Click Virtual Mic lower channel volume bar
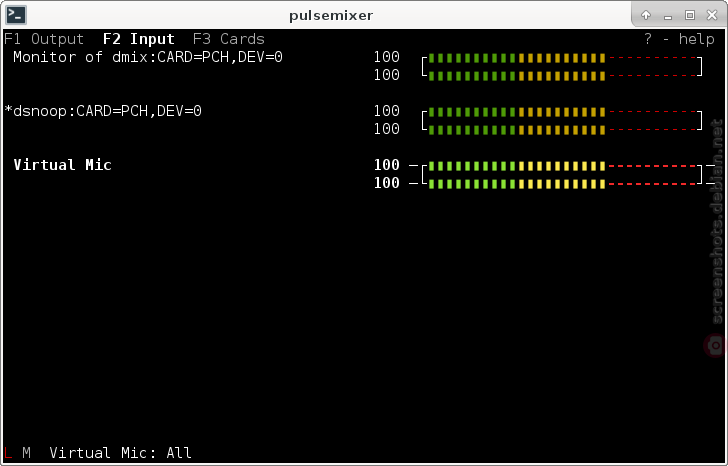 click(562, 184)
